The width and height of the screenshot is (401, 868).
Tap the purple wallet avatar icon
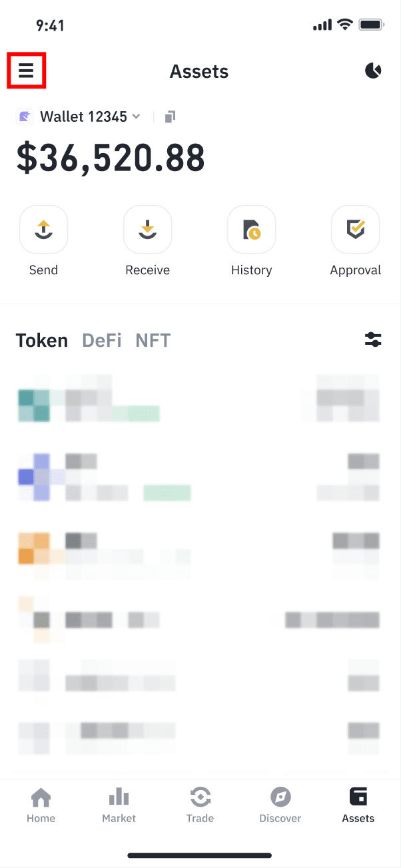point(25,117)
